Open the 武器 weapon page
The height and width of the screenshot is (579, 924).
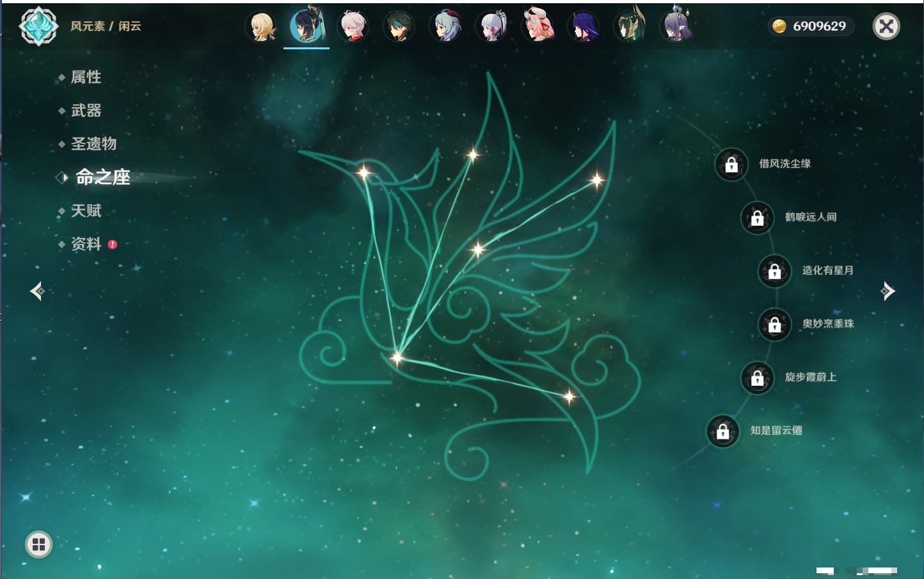pos(86,111)
